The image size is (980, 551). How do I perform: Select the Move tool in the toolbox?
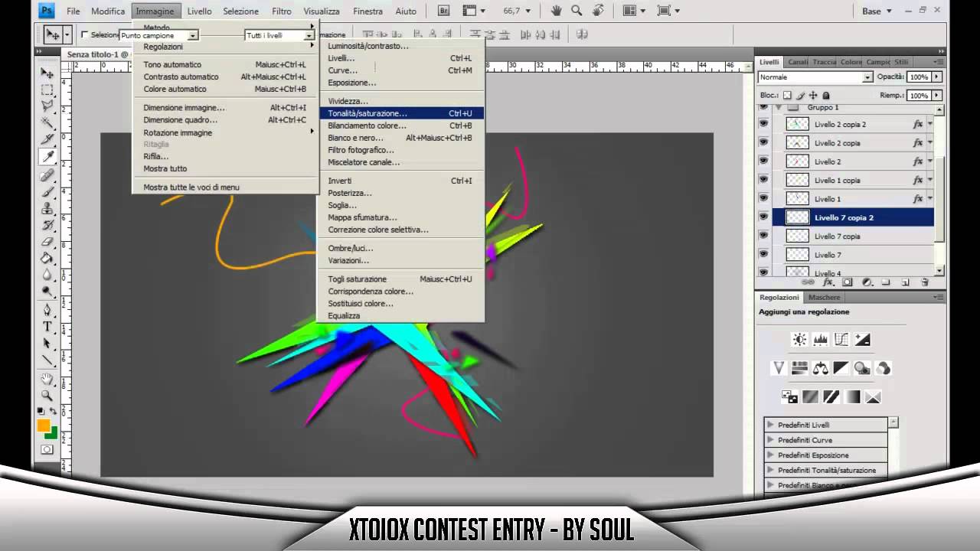[47, 73]
